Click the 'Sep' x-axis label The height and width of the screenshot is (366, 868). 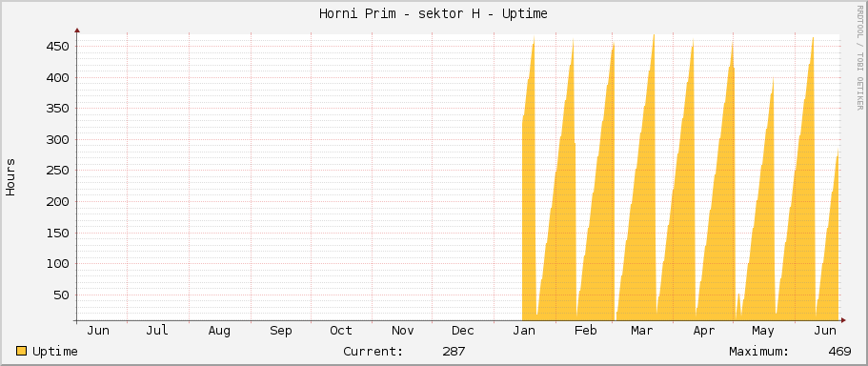[x=281, y=331]
